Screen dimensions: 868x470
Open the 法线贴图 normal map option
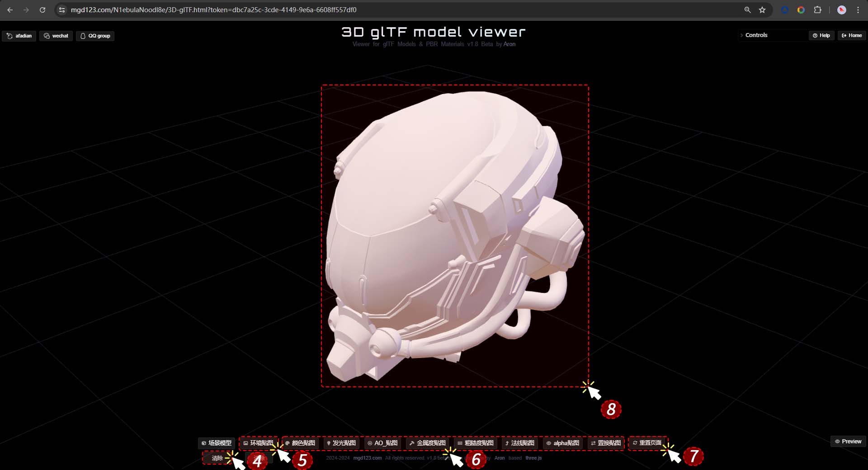click(519, 443)
